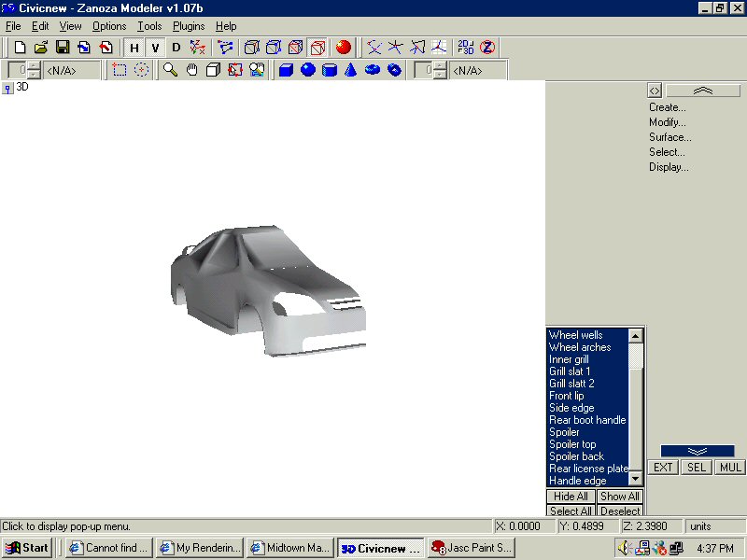Open a file with the folder icon
Image resolution: width=747 pixels, height=560 pixels.
pos(41,47)
